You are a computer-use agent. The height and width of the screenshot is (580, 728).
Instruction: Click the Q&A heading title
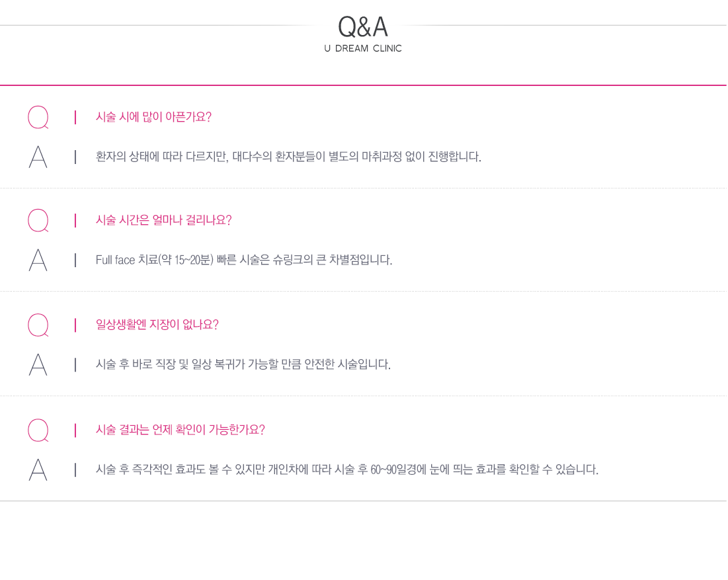tap(362, 26)
